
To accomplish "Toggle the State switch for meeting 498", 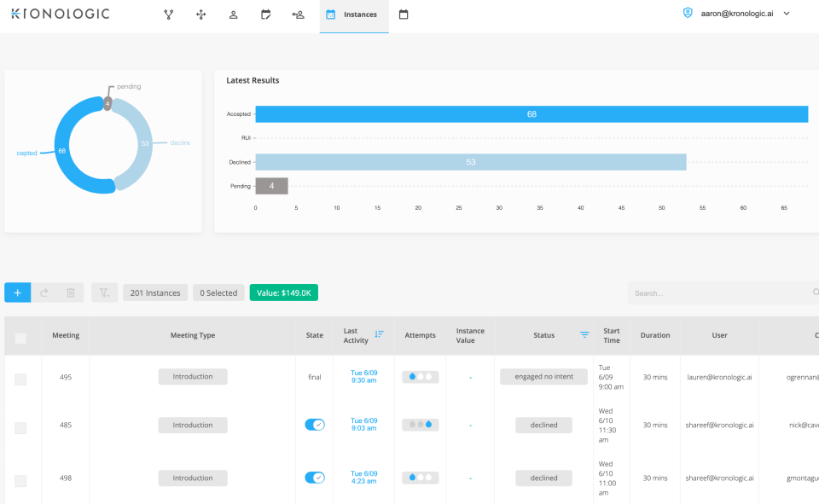I will pyautogui.click(x=314, y=478).
